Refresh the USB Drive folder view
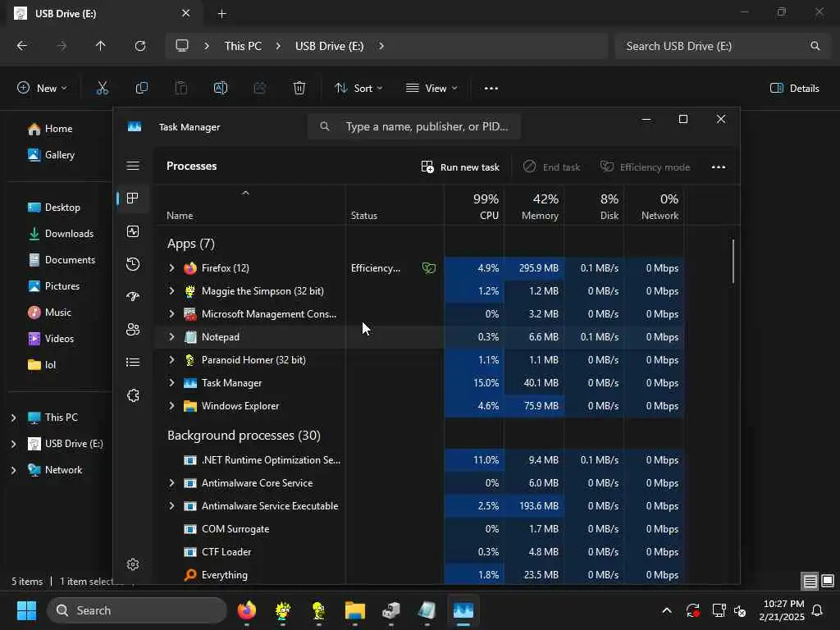The image size is (840, 630). coord(140,46)
